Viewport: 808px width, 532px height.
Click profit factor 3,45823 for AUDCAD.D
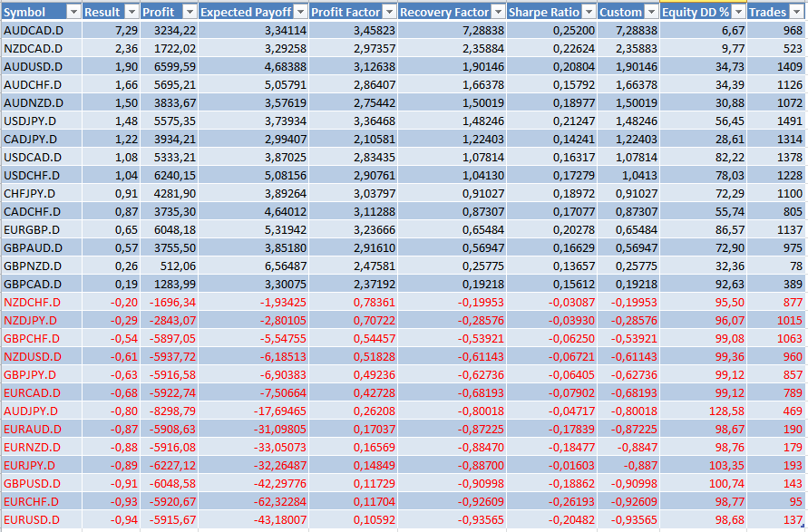click(375, 31)
